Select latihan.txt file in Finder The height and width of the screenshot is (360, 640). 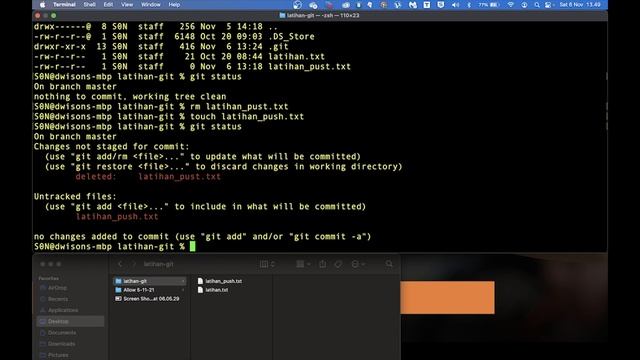coord(213,290)
